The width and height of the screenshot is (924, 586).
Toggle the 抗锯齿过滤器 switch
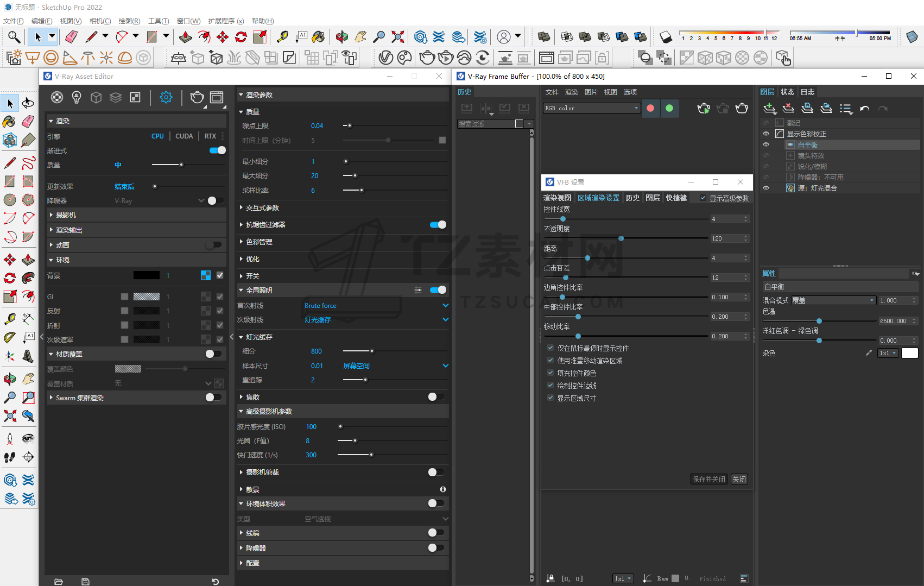point(438,225)
